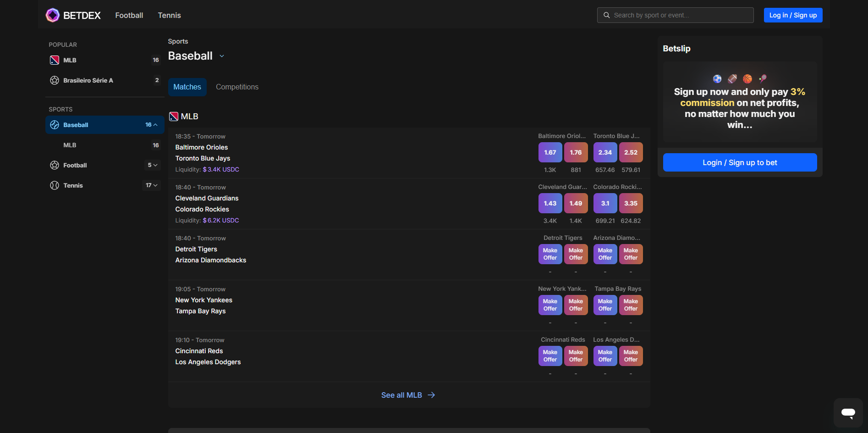Image resolution: width=868 pixels, height=433 pixels.
Task: Collapse the Baseball sidebar section
Action: point(155,125)
